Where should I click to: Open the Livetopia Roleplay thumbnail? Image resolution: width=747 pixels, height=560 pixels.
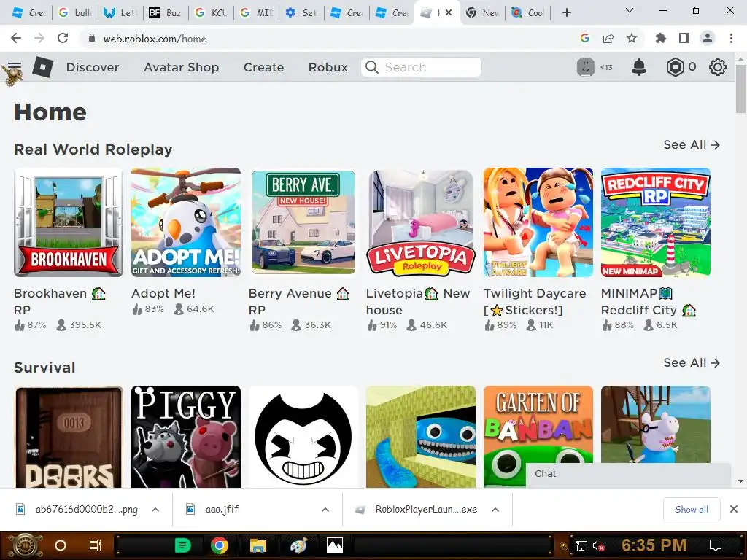(x=421, y=222)
